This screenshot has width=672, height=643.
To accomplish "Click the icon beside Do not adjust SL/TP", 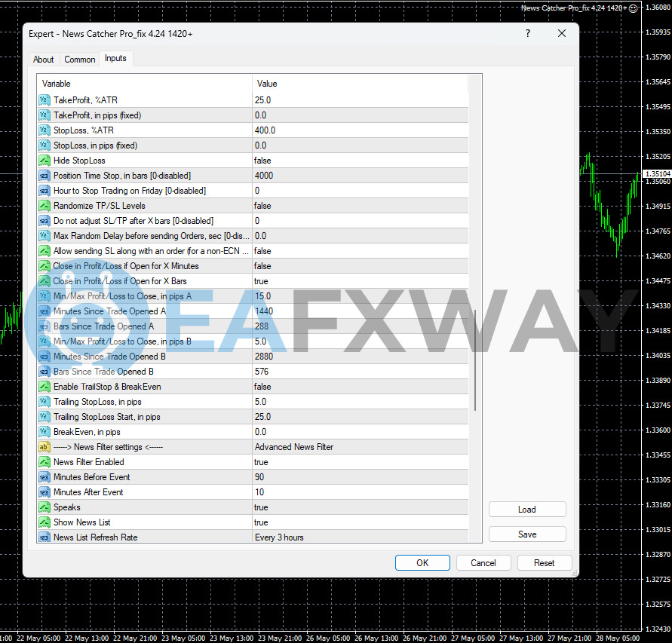I will pyautogui.click(x=44, y=221).
